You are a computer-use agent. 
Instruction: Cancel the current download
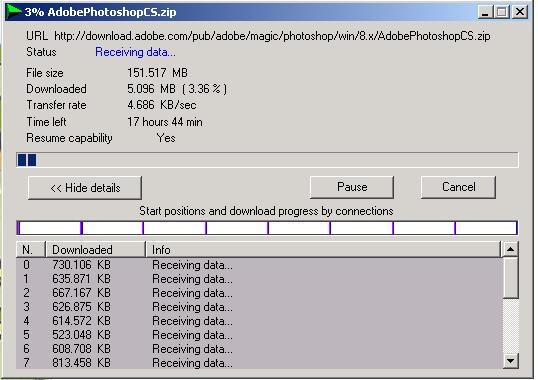458,187
